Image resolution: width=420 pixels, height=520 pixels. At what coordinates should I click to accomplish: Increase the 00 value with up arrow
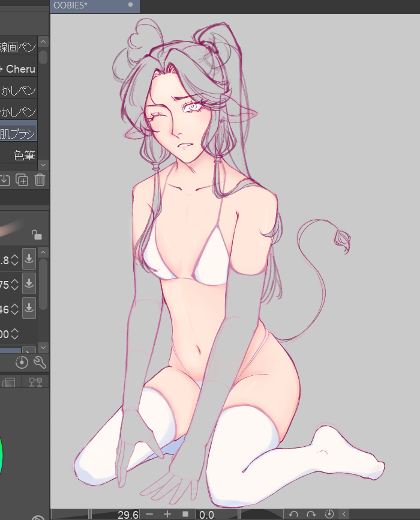(14, 331)
